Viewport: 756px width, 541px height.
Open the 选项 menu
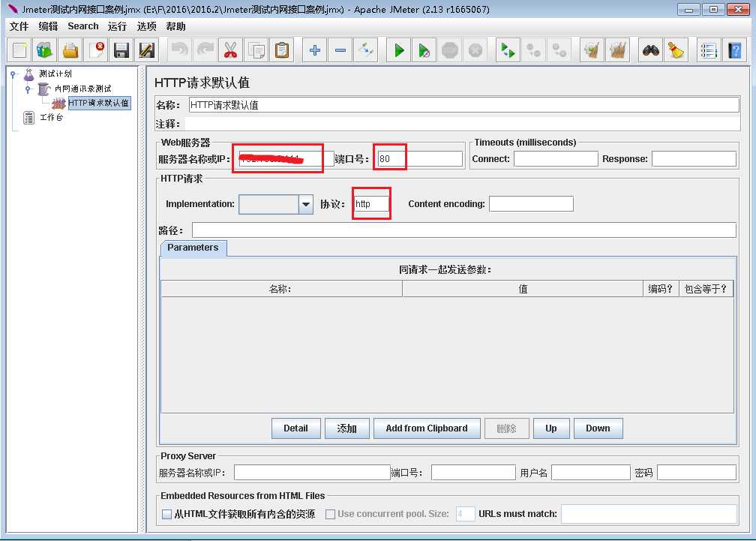[x=146, y=26]
